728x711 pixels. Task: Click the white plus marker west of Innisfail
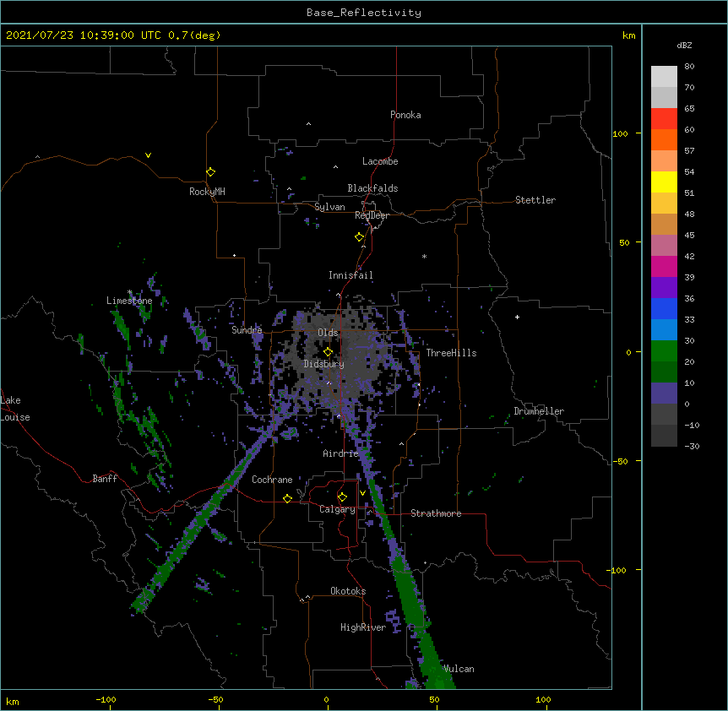tap(235, 255)
